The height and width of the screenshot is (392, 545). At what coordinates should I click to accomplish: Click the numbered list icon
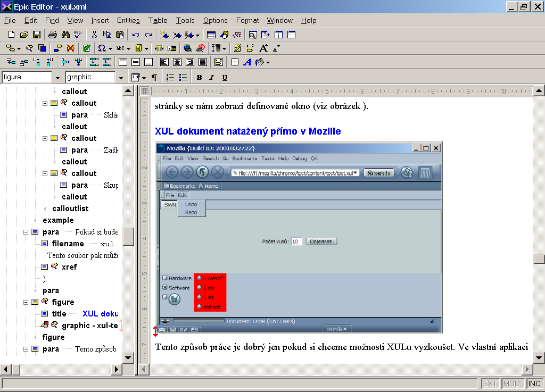click(170, 78)
